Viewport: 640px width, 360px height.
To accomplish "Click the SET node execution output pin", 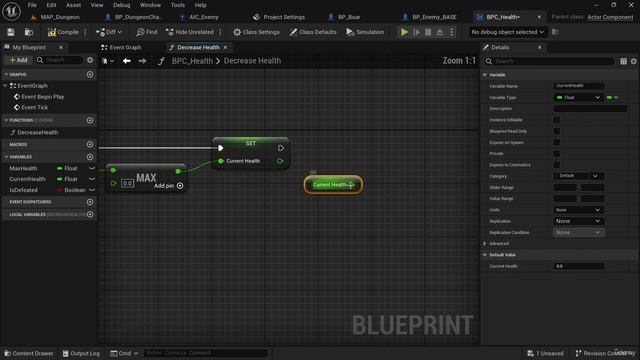I will (281, 148).
